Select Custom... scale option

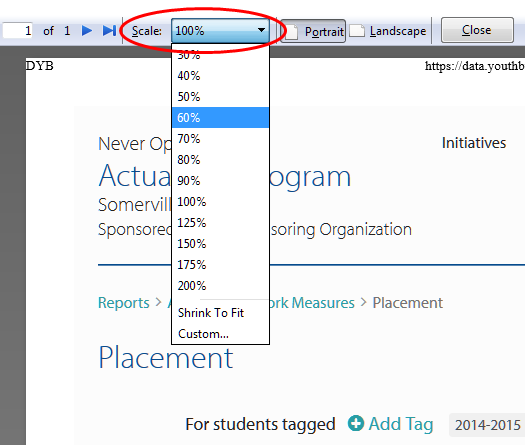(x=220, y=334)
